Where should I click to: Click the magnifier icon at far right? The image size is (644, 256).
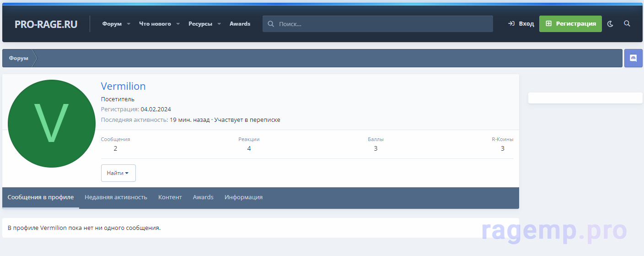tap(627, 24)
